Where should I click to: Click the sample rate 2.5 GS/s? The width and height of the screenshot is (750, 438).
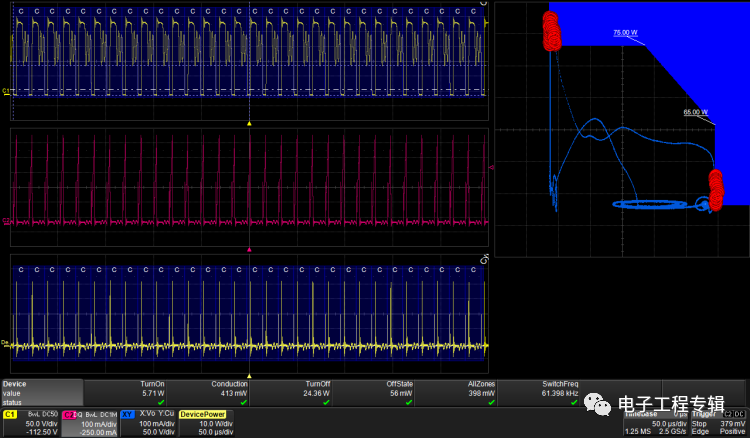[672, 431]
